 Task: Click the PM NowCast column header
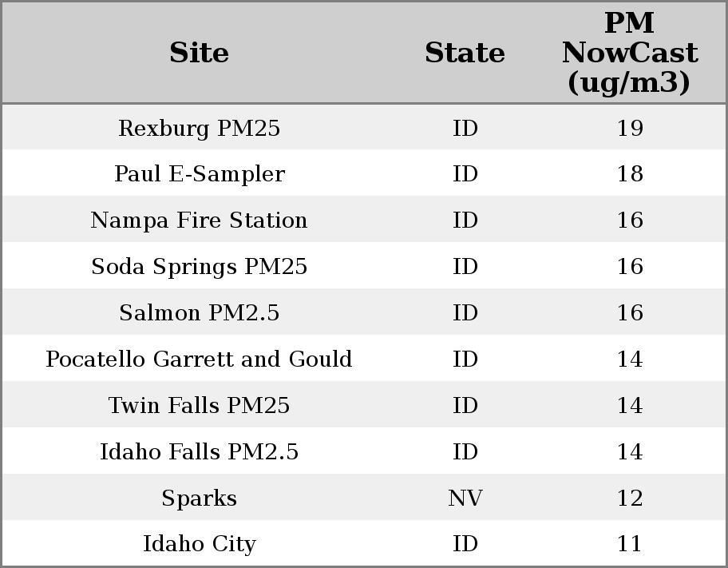629,53
